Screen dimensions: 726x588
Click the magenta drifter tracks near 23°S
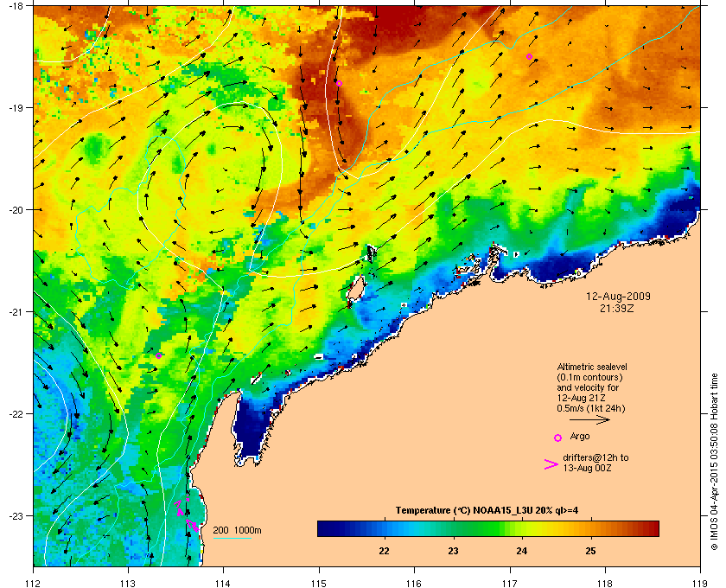pyautogui.click(x=187, y=514)
